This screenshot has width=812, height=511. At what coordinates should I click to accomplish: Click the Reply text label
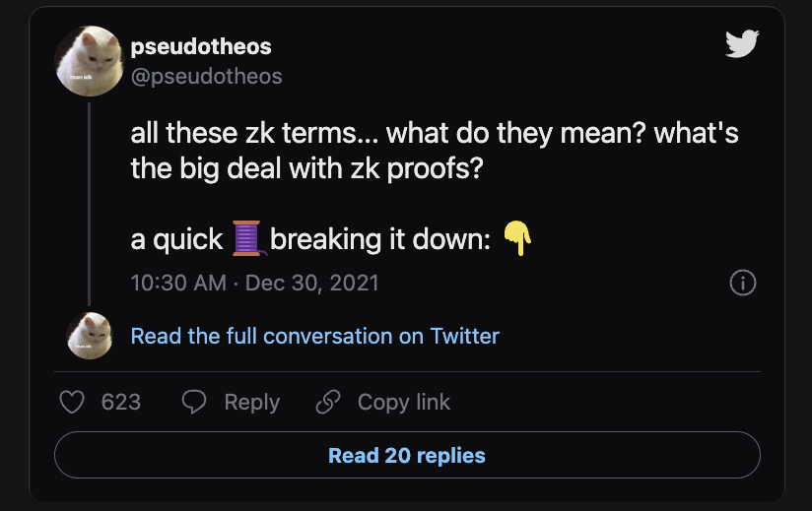[x=251, y=402]
